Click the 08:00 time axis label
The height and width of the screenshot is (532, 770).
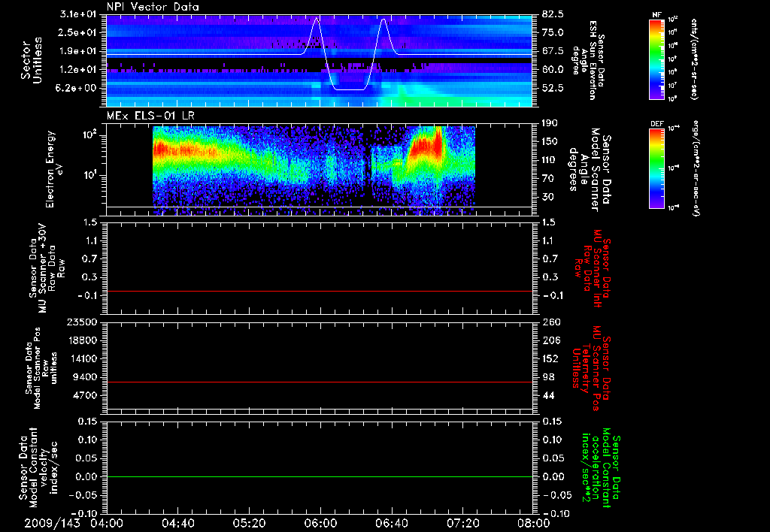coord(533,523)
